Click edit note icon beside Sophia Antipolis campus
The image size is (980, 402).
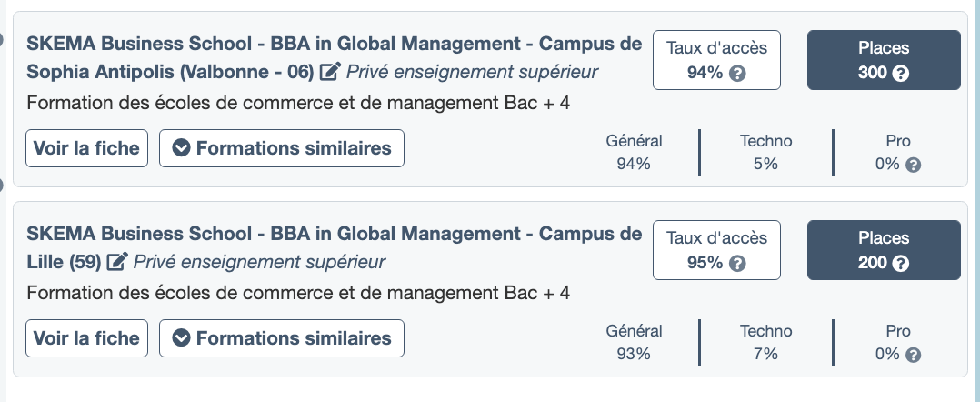click(x=329, y=71)
